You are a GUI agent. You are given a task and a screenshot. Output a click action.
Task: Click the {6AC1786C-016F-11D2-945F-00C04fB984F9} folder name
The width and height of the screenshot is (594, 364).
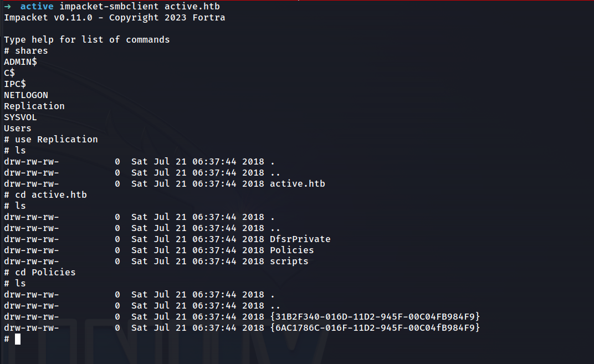click(375, 328)
